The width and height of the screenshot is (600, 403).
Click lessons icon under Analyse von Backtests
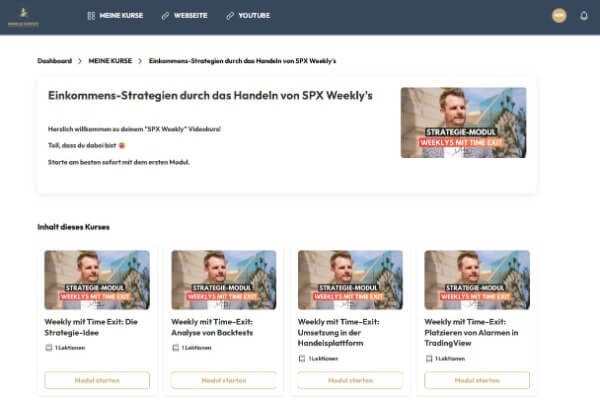[175, 347]
